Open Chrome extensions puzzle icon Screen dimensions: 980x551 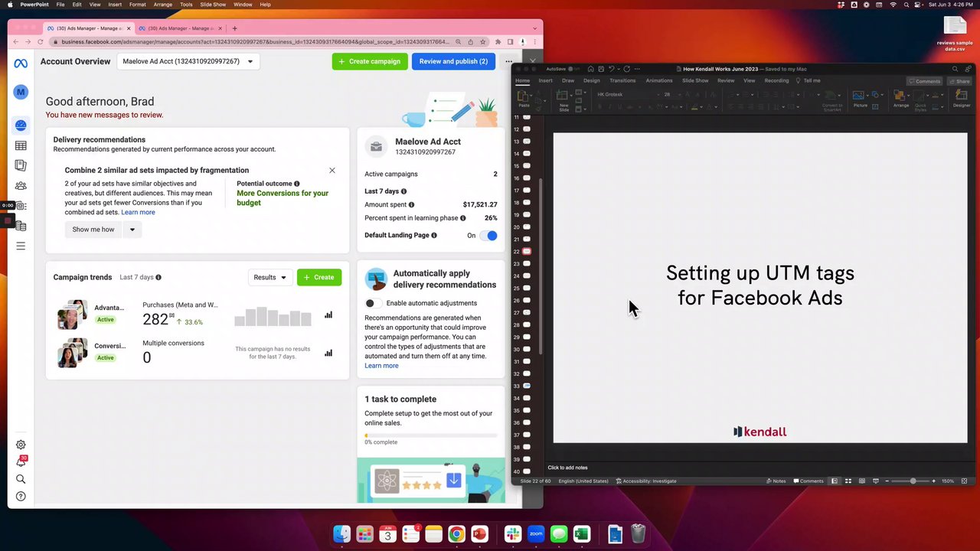(498, 41)
